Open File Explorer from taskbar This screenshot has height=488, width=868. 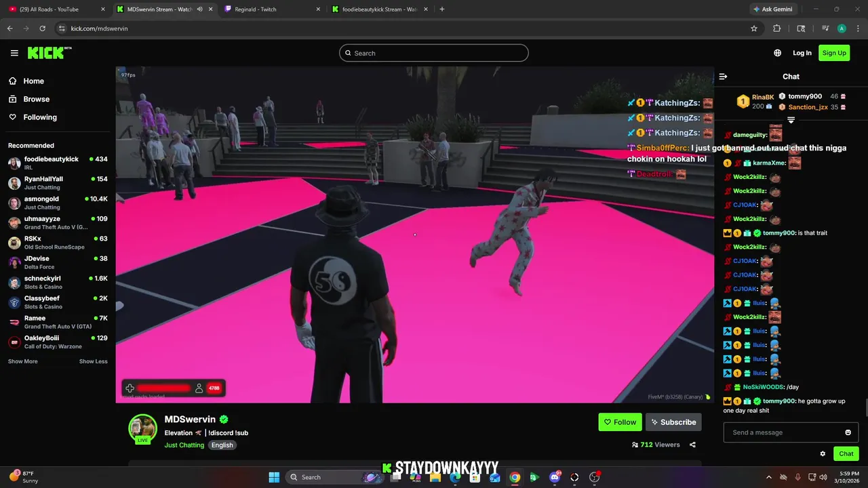coord(435,477)
